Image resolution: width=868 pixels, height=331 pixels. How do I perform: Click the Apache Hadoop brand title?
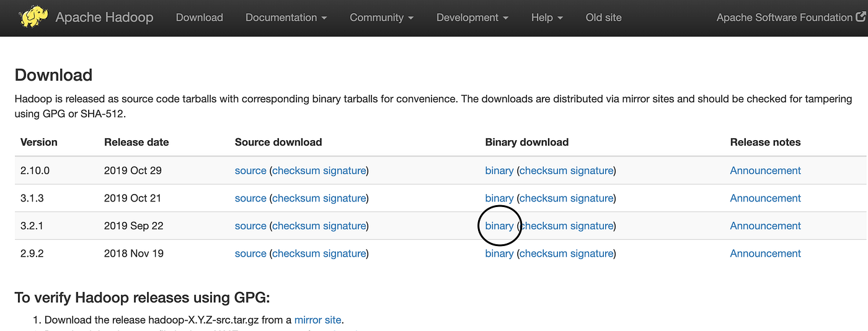[x=104, y=17]
